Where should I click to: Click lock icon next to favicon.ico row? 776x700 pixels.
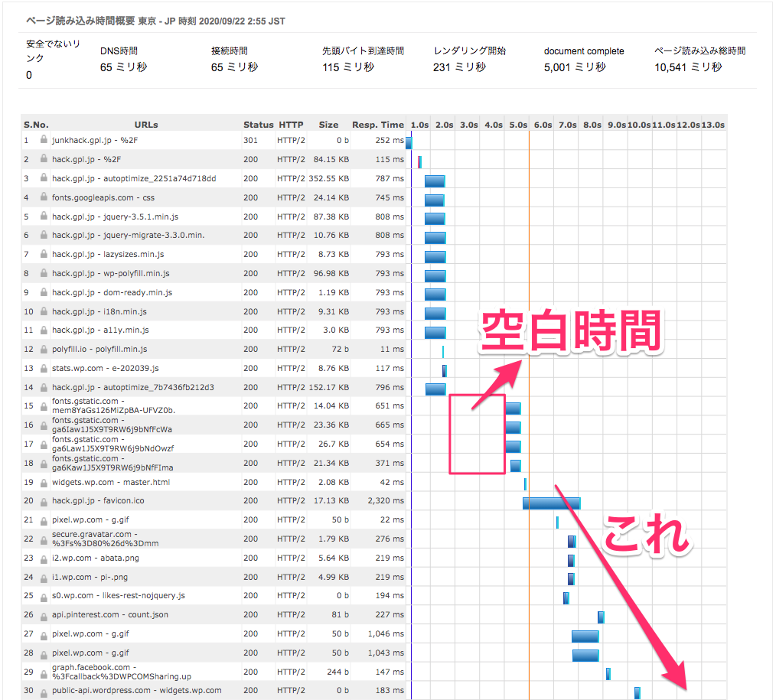coord(44,501)
